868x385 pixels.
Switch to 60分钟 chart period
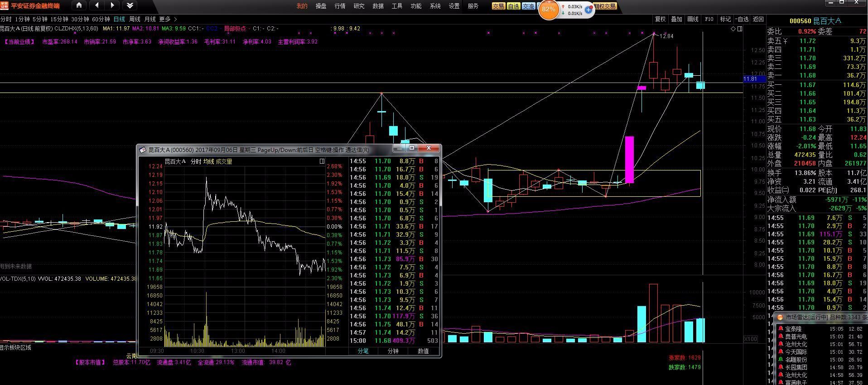pos(101,19)
